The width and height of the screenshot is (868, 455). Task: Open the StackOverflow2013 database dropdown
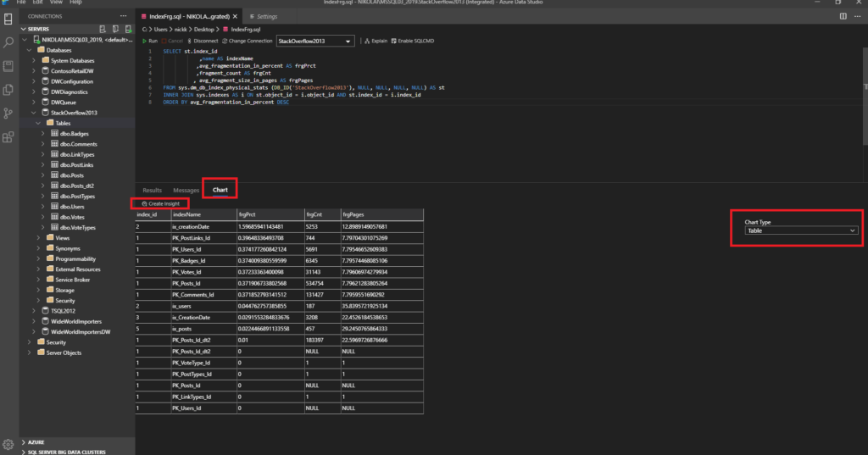(x=315, y=41)
